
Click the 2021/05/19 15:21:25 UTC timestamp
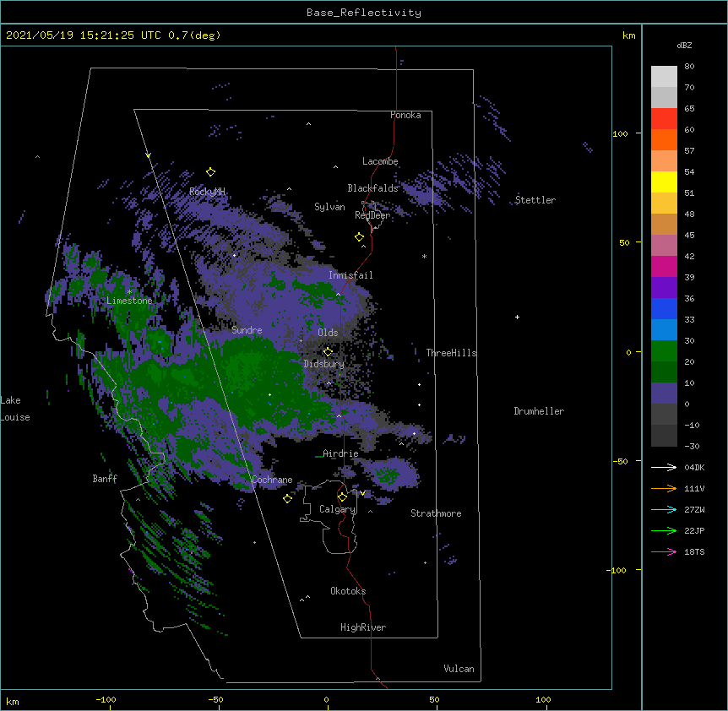tap(84, 35)
